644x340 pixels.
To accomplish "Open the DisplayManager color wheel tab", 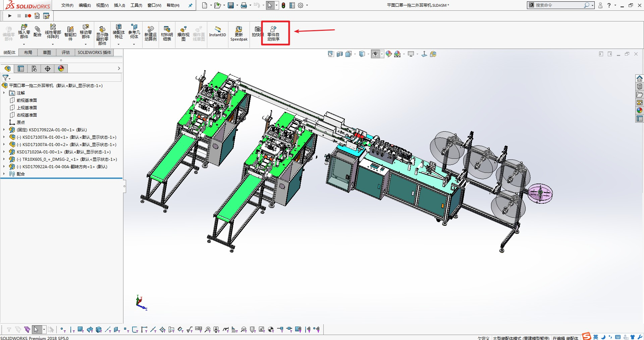I will [61, 69].
